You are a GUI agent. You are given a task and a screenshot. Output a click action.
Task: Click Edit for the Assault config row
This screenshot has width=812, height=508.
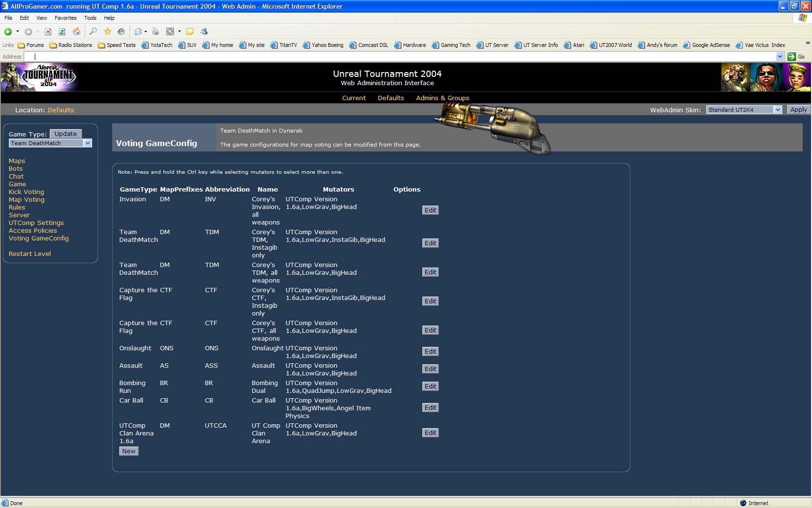[x=430, y=369]
